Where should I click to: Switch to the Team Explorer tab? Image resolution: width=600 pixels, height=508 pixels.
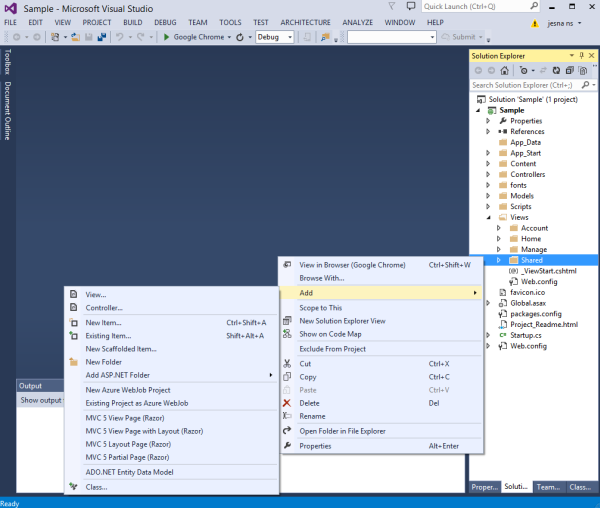(548, 487)
